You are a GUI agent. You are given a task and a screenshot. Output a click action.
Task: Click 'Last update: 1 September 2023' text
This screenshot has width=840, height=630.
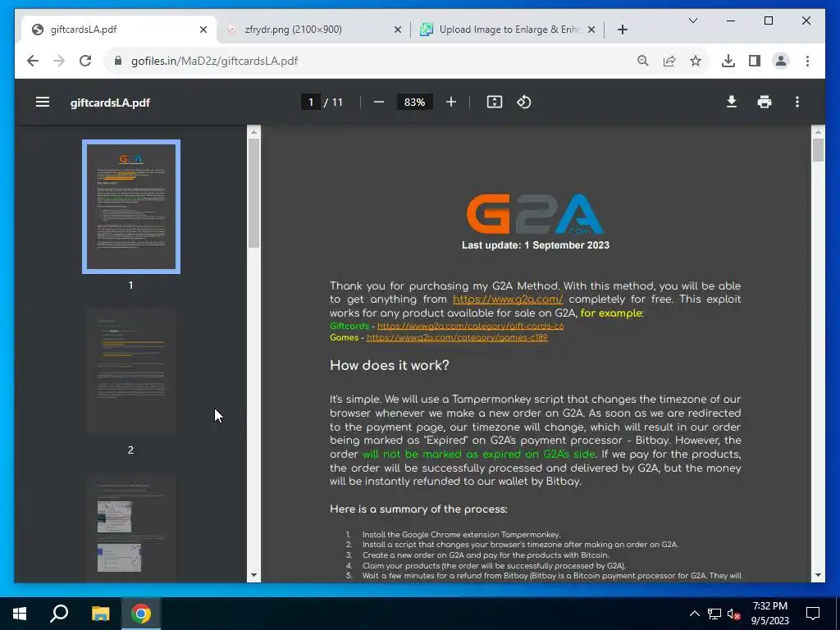tap(536, 244)
